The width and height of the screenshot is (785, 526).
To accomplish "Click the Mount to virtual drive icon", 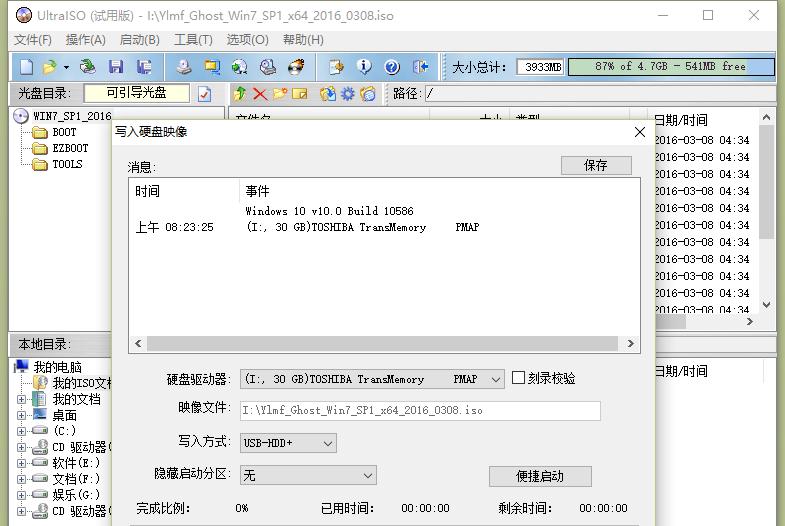I will (x=268, y=67).
